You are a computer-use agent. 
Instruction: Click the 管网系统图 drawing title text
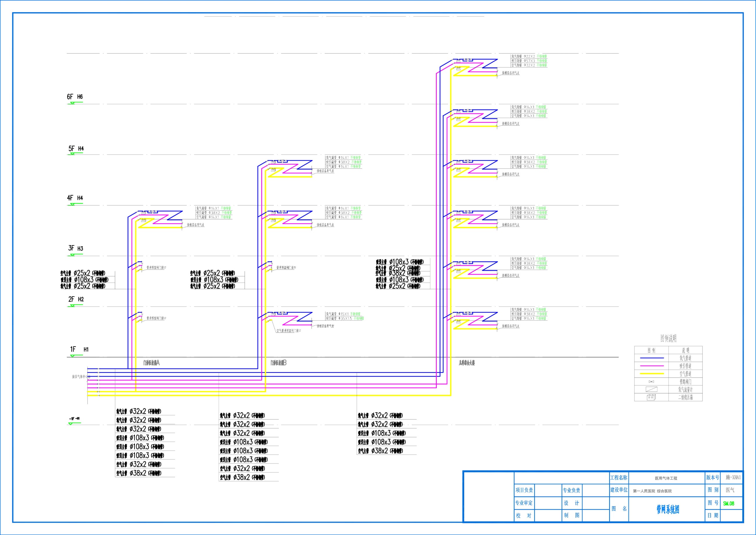click(x=668, y=510)
